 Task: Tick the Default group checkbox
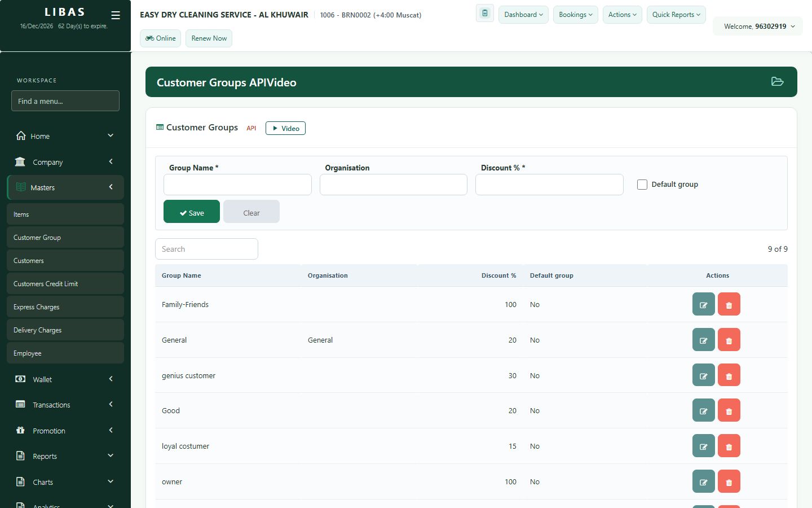click(x=642, y=185)
